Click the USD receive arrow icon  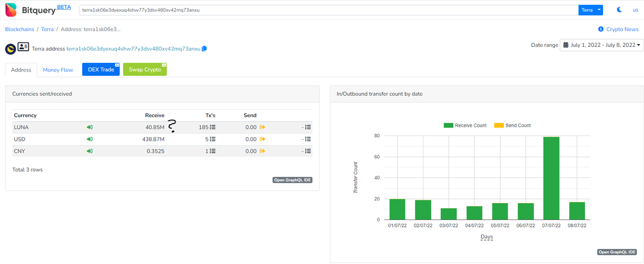click(90, 139)
